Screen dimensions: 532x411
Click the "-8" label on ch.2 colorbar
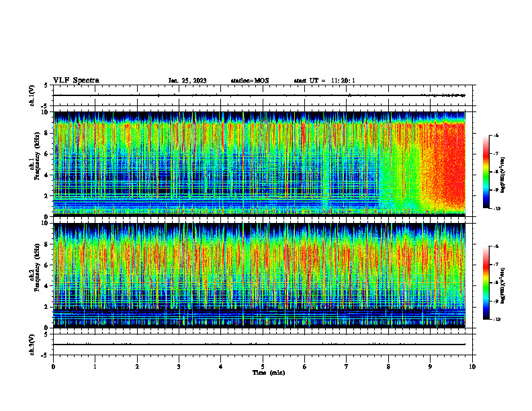click(496, 283)
